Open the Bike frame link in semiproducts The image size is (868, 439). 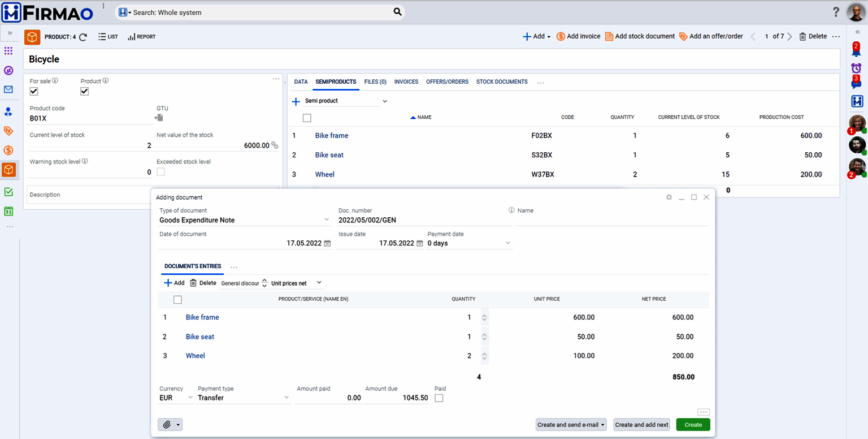tap(332, 136)
